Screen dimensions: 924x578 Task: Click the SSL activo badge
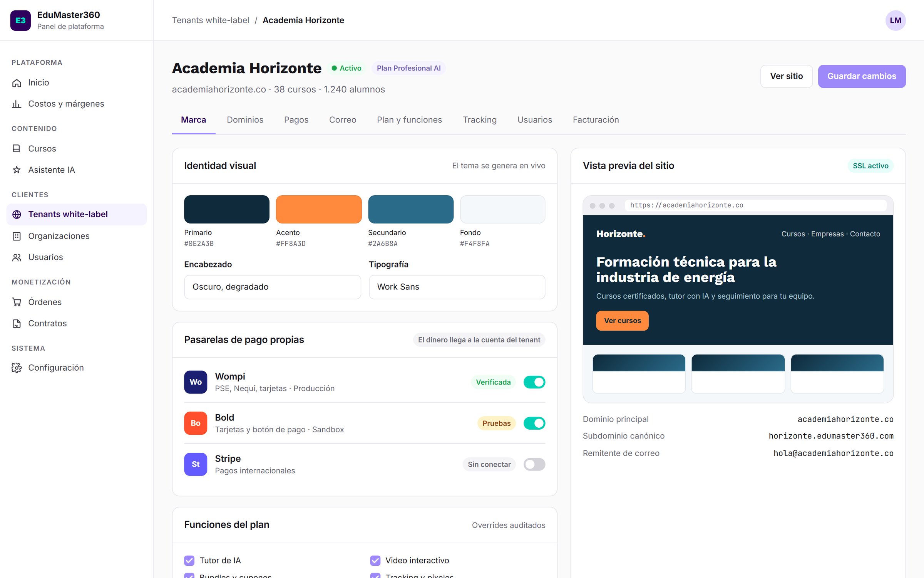870,166
